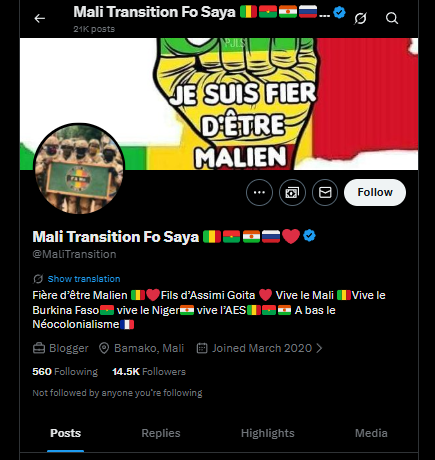Open the three-dot more options button
Screen dimensions: 435x460
(259, 192)
